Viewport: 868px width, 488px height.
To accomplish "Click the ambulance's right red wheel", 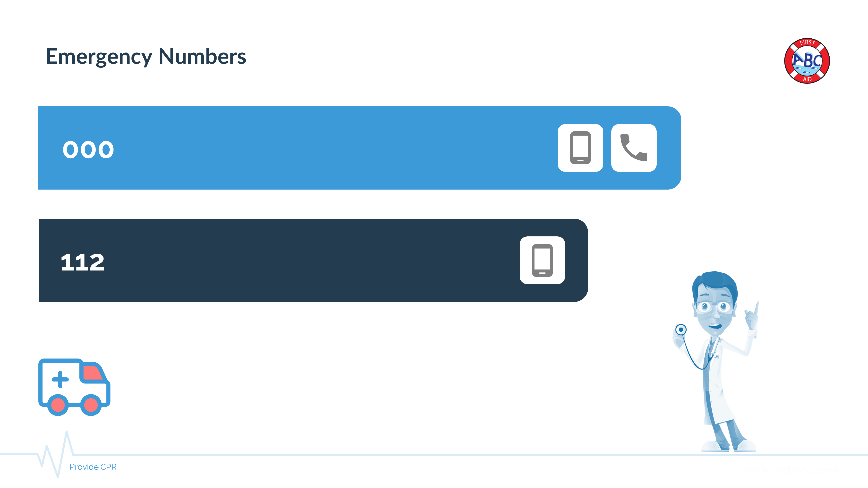I will pos(91,405).
